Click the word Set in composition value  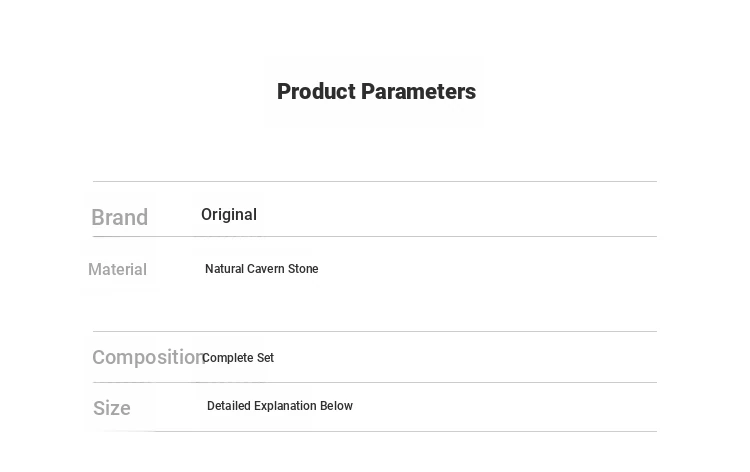[x=265, y=358]
